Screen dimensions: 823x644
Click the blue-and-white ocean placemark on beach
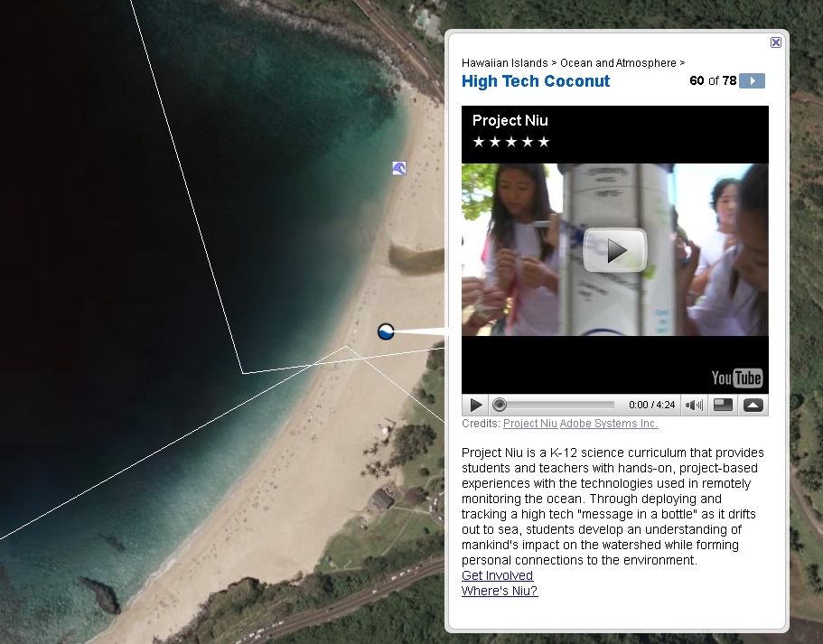386,331
